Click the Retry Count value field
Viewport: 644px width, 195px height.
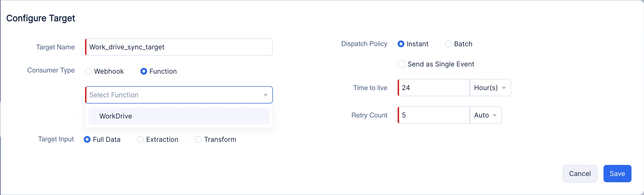(x=434, y=115)
